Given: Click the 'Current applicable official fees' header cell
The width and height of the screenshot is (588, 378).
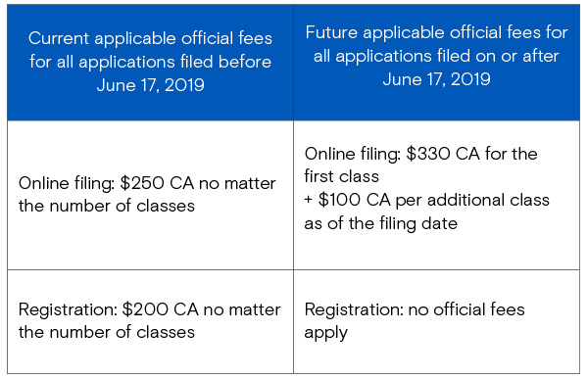Looking at the screenshot, I should [x=150, y=63].
